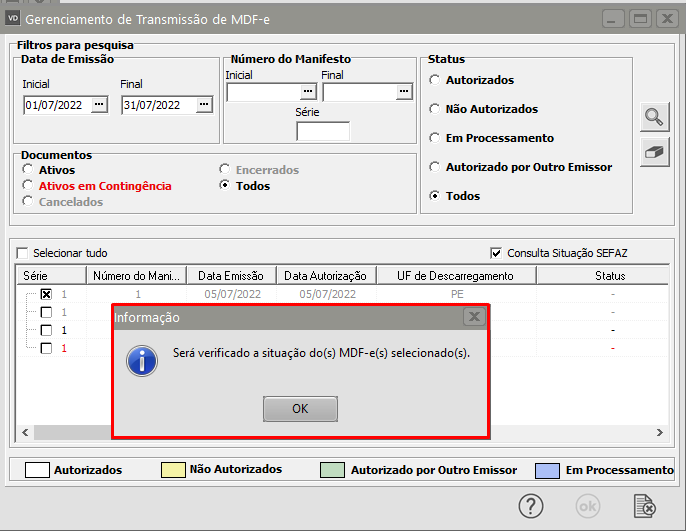686x531 pixels.
Task: Confirm the Informação dialog with OK
Action: click(x=300, y=409)
